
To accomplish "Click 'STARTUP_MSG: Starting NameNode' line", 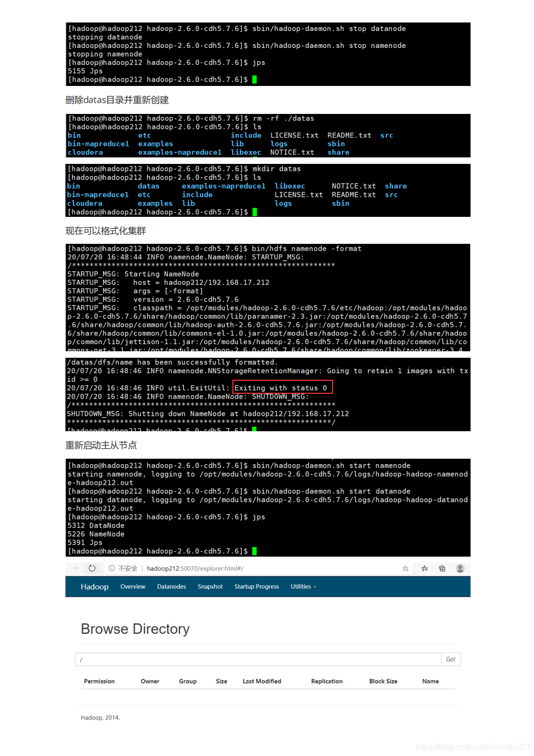I will [133, 274].
